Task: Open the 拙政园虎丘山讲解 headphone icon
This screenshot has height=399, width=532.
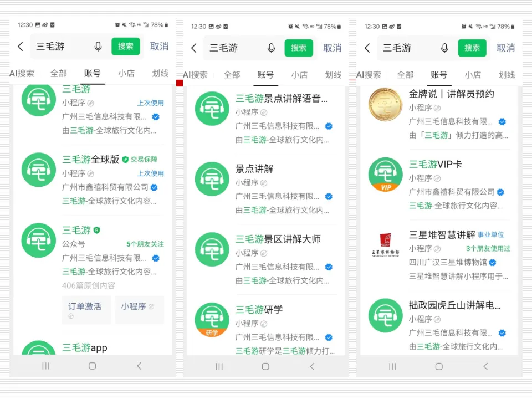Action: [385, 316]
